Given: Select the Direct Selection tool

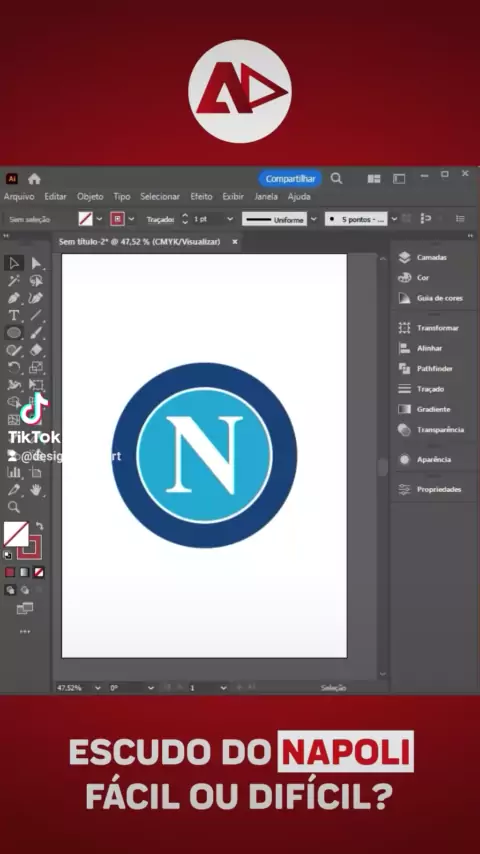Looking at the screenshot, I should tap(36, 264).
